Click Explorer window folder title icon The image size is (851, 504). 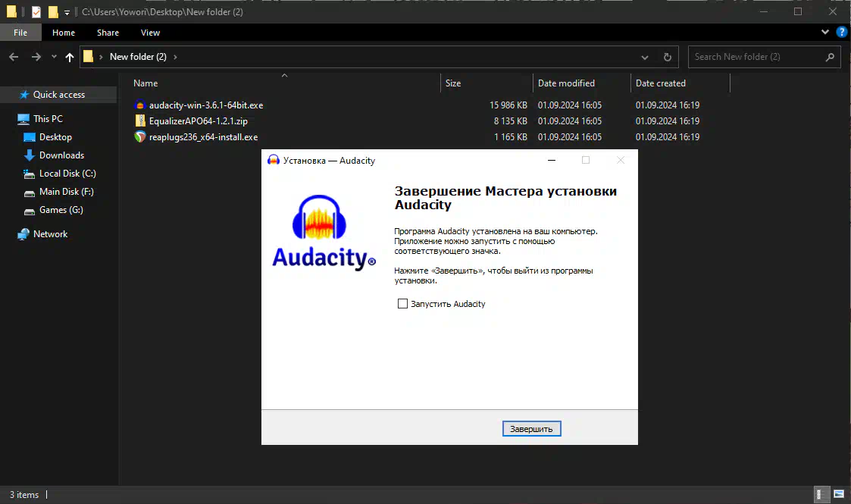coord(11,12)
